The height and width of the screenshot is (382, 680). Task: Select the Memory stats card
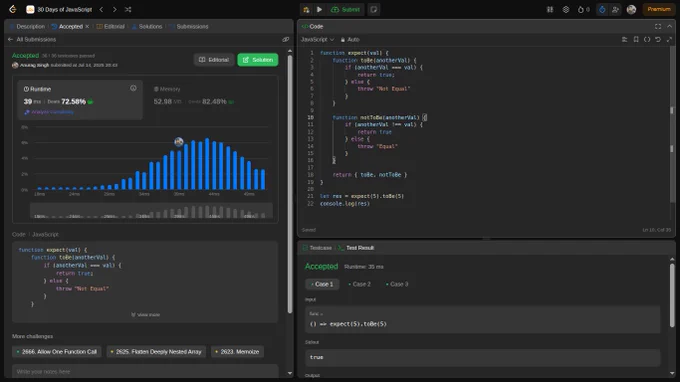tap(210, 100)
